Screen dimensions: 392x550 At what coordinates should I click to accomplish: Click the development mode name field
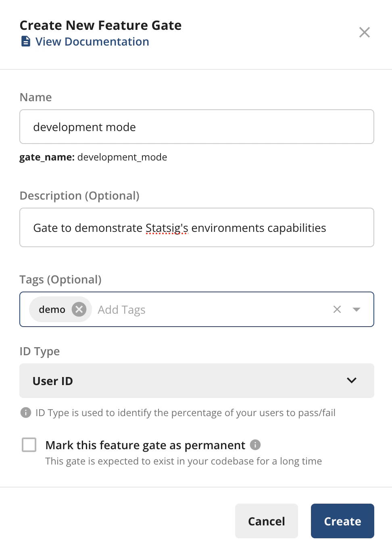point(197,127)
